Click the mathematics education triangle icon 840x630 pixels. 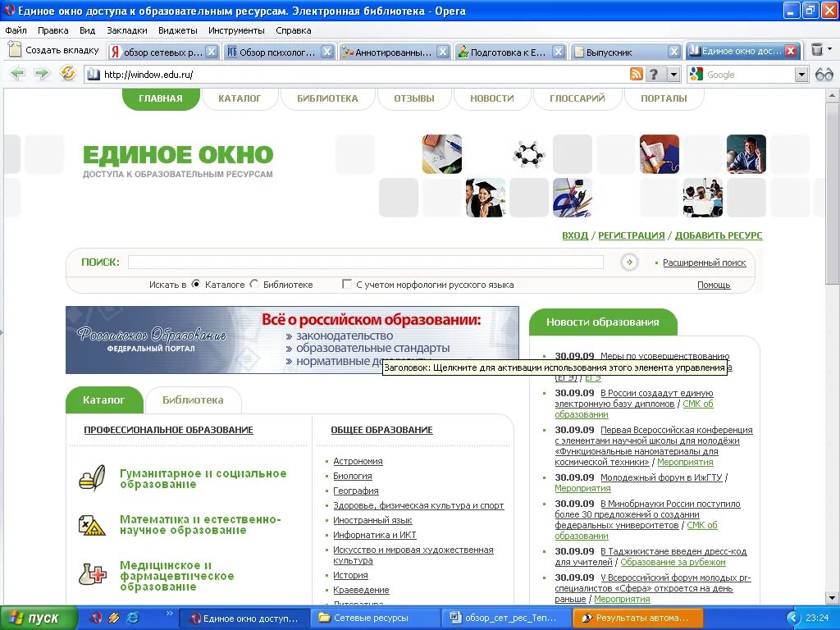pyautogui.click(x=92, y=526)
